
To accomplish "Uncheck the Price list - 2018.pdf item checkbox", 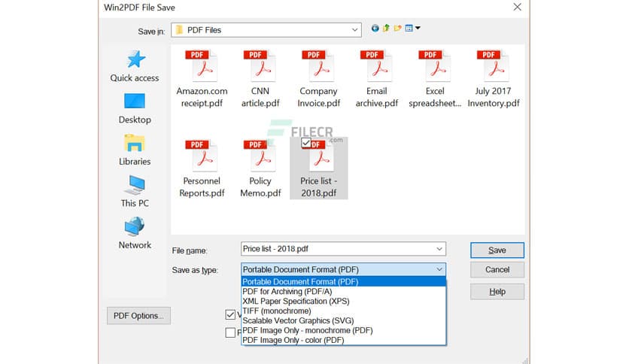I will [306, 143].
